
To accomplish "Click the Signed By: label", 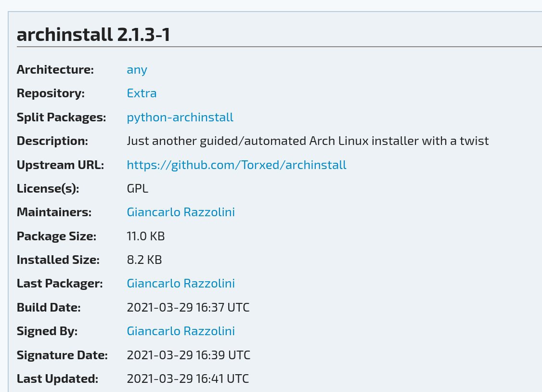I will coord(47,331).
